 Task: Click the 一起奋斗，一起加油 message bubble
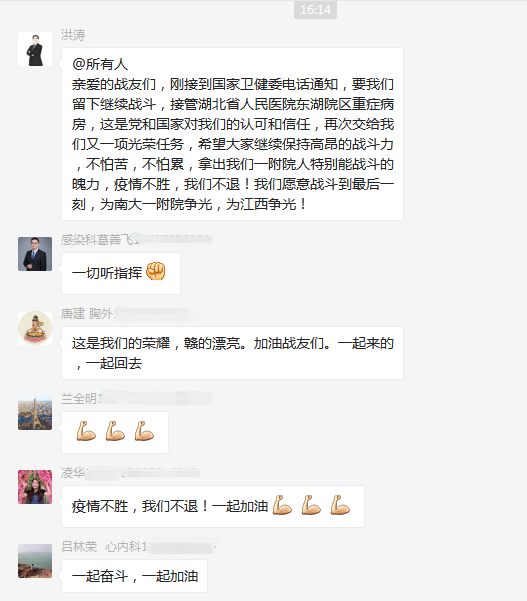tap(134, 576)
